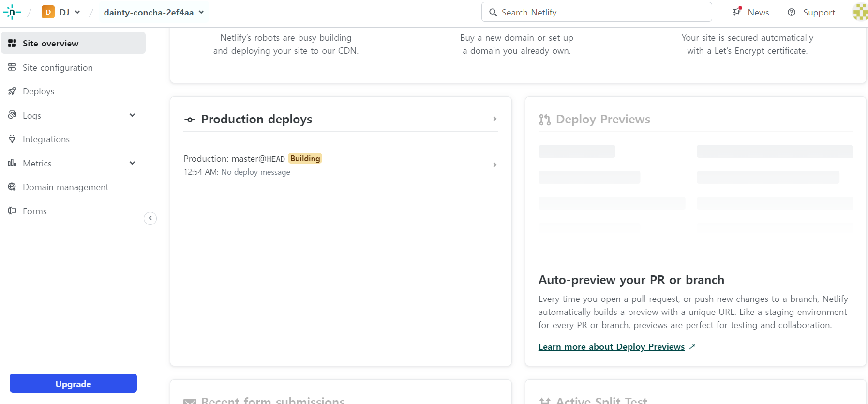868x404 pixels.
Task: Click 'Auto-preview your PR or branch' heading
Action: [631, 280]
